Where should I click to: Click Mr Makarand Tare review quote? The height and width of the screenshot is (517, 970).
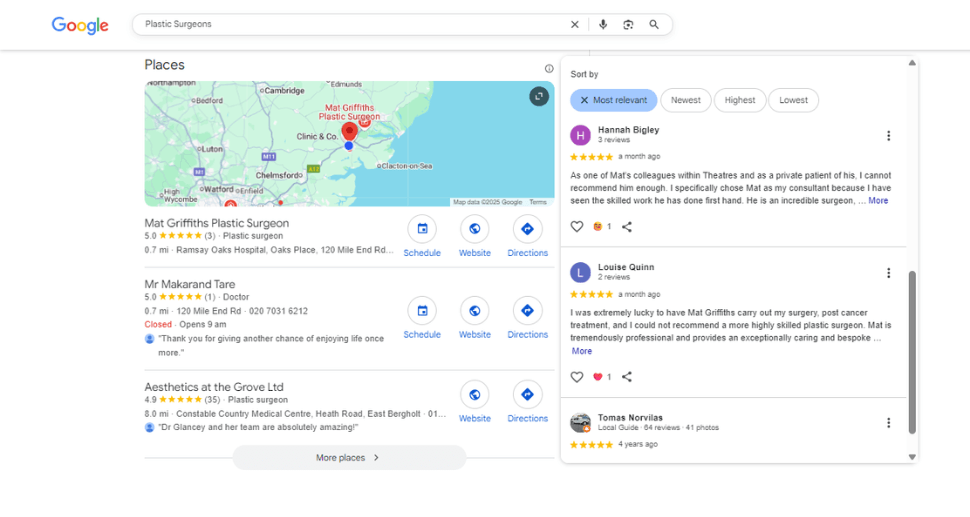271,346
